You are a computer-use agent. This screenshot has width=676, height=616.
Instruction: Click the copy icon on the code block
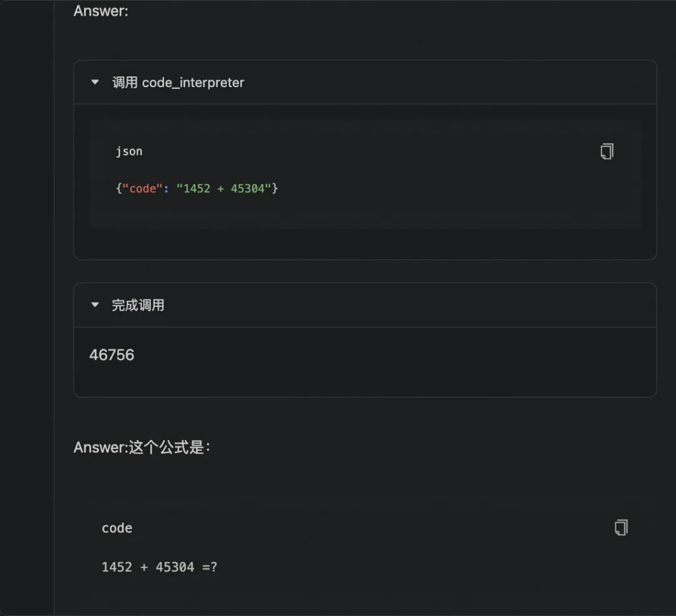tap(620, 528)
